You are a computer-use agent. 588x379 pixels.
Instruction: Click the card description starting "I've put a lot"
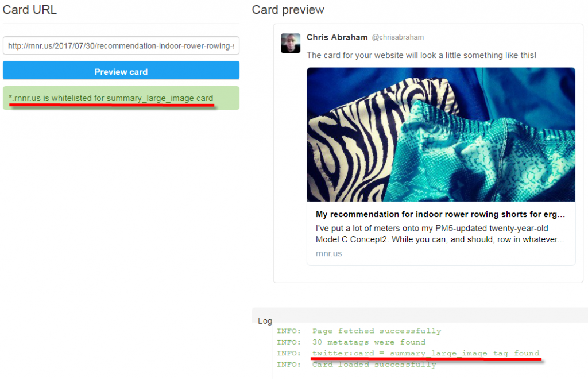coord(441,234)
